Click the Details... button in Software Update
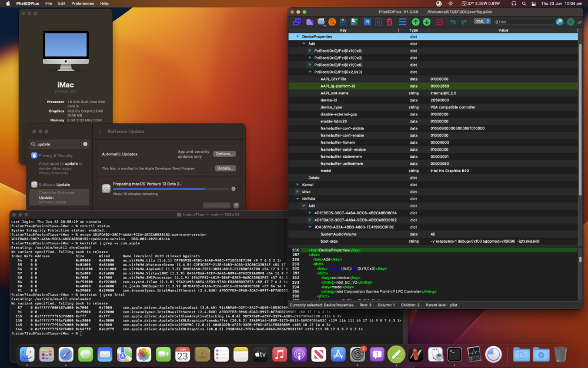This screenshot has width=588, height=368. click(x=225, y=168)
